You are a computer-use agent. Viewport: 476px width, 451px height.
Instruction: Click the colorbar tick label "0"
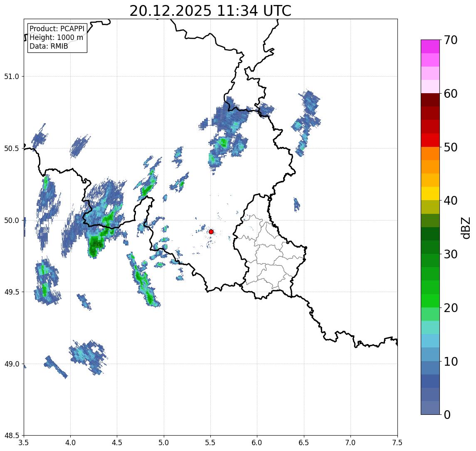(447, 414)
